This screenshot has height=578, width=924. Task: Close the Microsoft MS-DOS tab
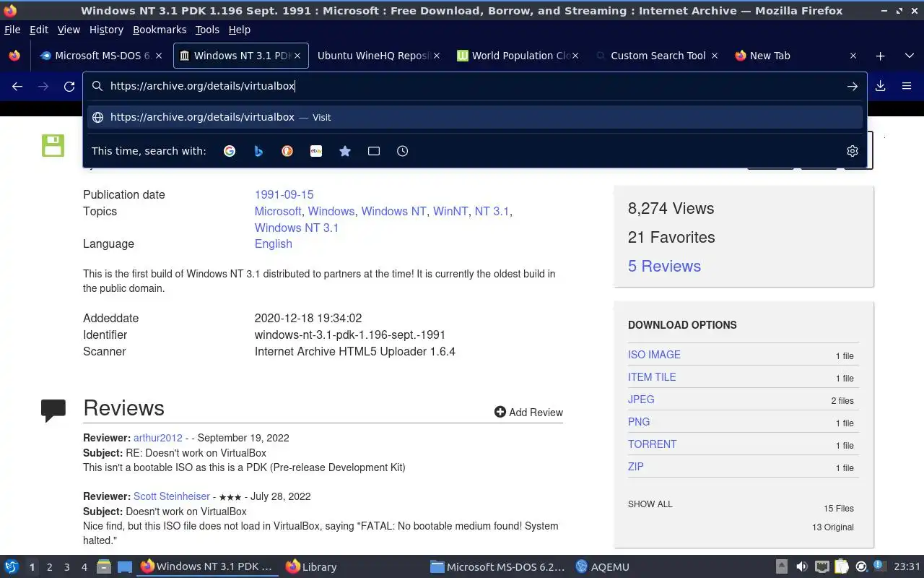(x=159, y=56)
